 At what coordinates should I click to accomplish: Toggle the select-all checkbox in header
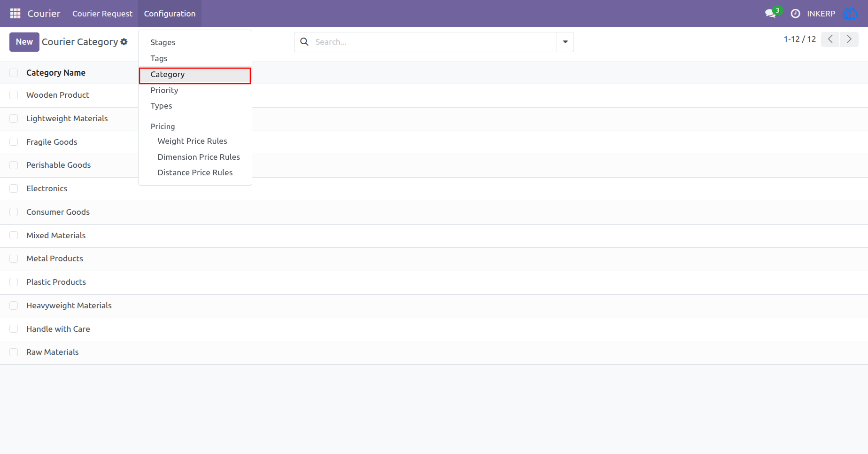(14, 73)
